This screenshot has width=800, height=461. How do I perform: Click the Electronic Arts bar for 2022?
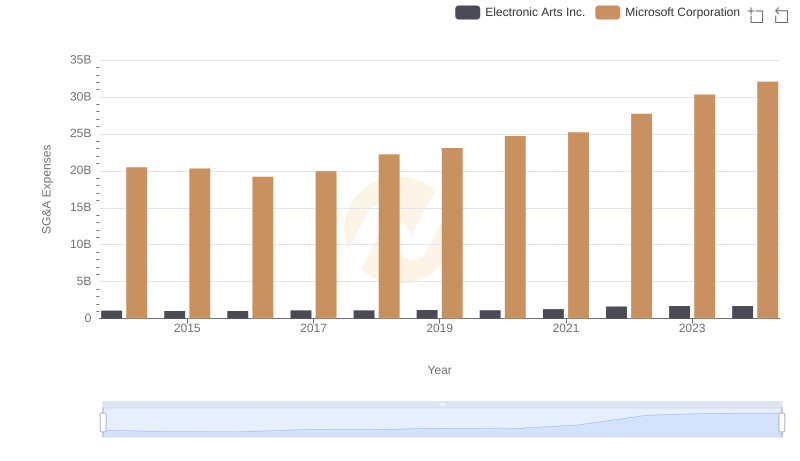coord(616,313)
